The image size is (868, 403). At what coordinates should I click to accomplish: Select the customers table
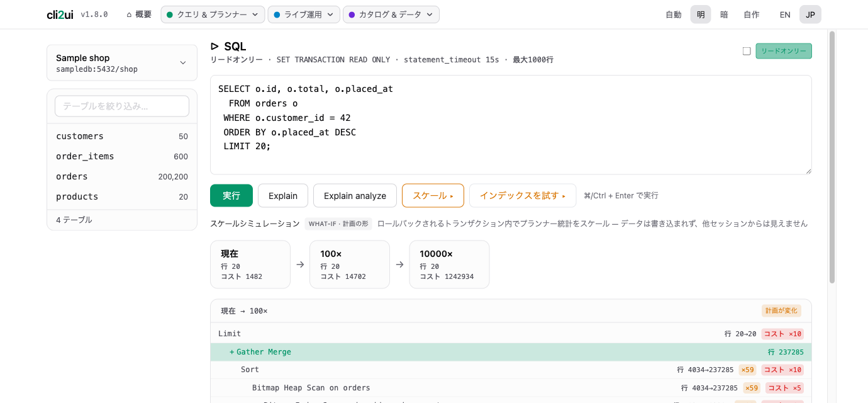[122, 136]
